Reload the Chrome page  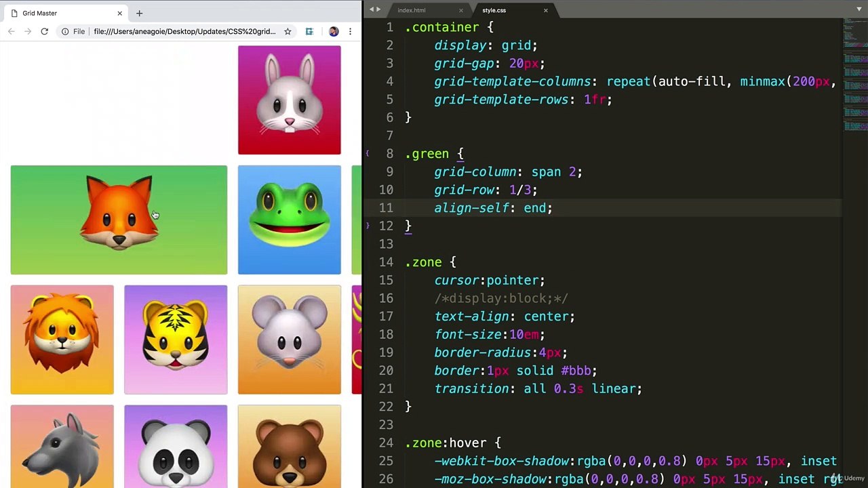[44, 31]
